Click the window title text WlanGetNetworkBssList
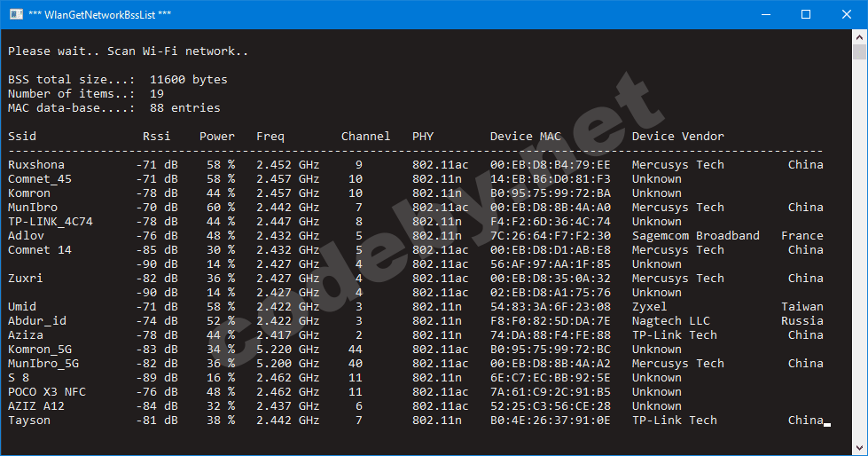Screen dimensions: 868x456 pos(99,15)
